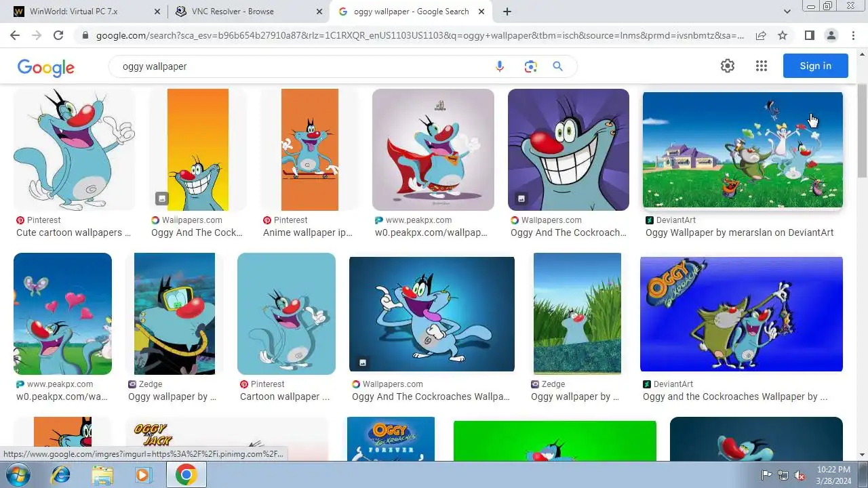The image size is (868, 488).
Task: Open the Oggy on skateboard orange thumbnail
Action: click(x=309, y=150)
